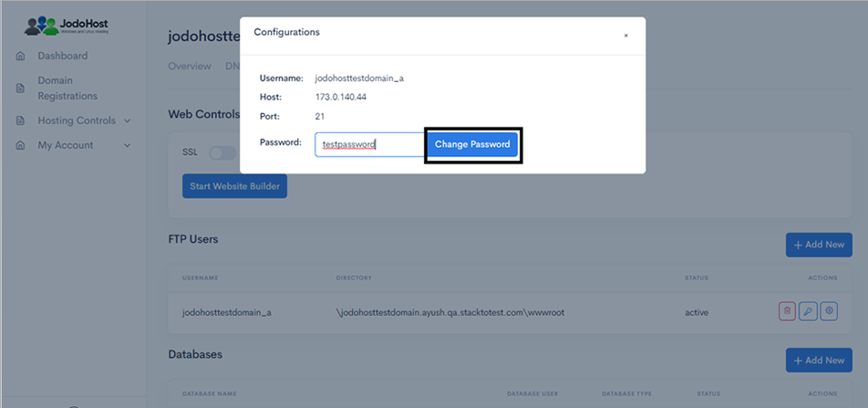Close the Configurations dialog
Viewport: 868px width, 408px height.
point(626,36)
